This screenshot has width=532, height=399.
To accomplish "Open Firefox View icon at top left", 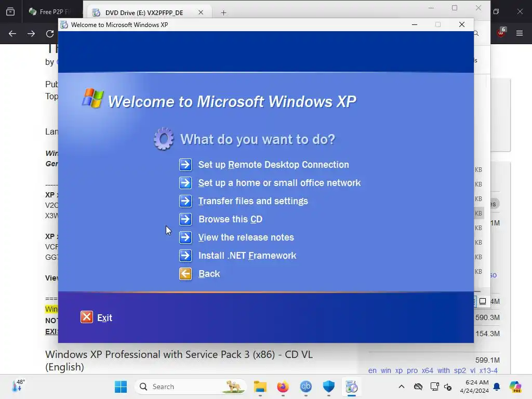I will click(x=10, y=12).
